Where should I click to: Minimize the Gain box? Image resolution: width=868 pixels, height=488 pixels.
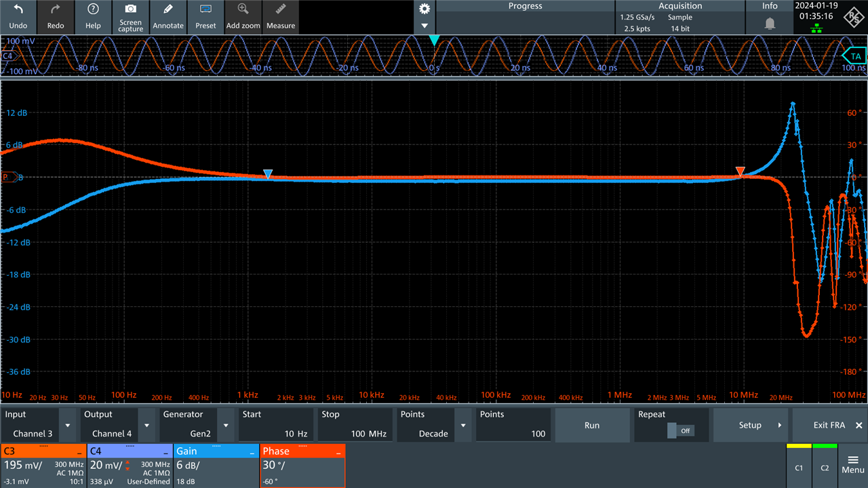[253, 451]
